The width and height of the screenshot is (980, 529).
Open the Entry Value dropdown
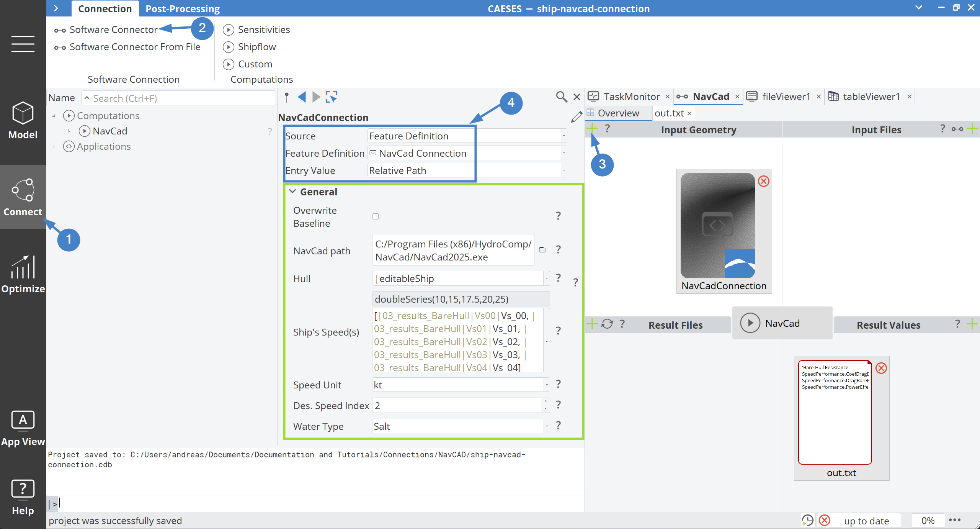[564, 170]
